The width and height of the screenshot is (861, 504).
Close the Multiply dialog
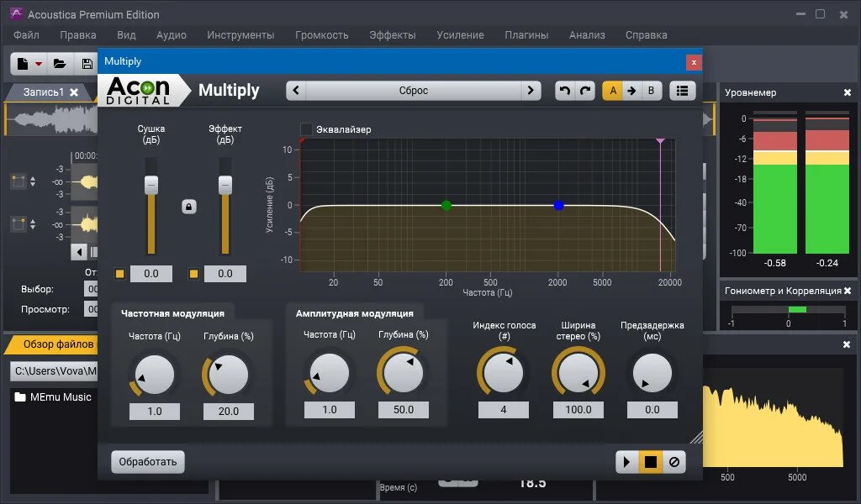pos(694,62)
